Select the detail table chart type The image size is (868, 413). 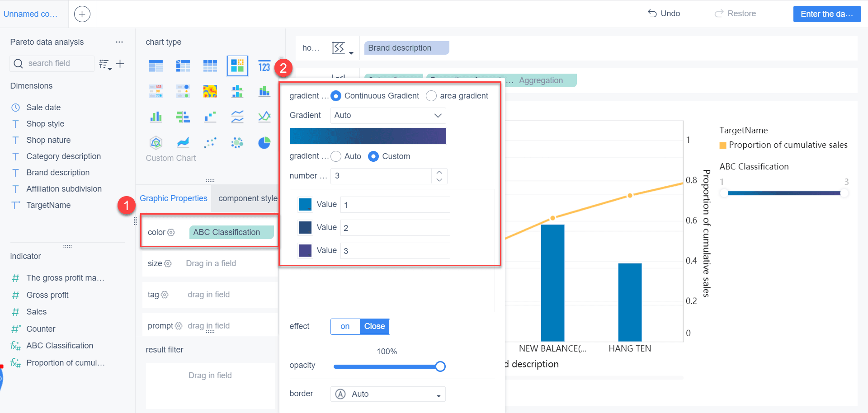coord(210,66)
